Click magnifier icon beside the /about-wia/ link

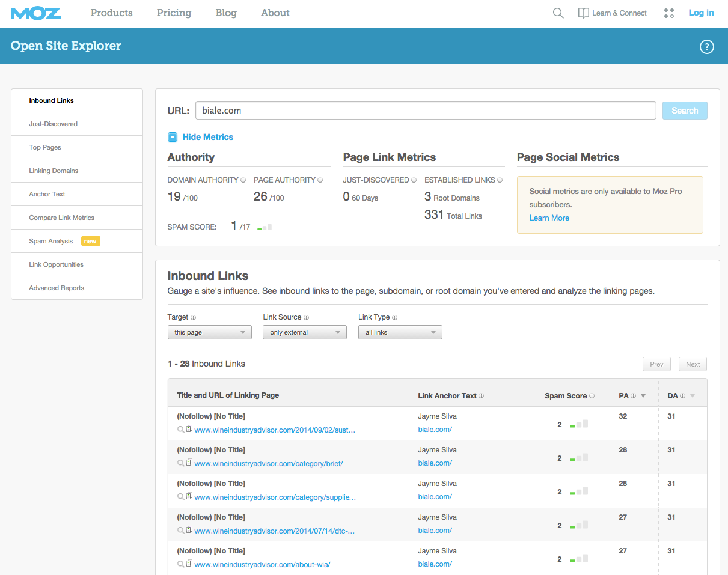180,564
